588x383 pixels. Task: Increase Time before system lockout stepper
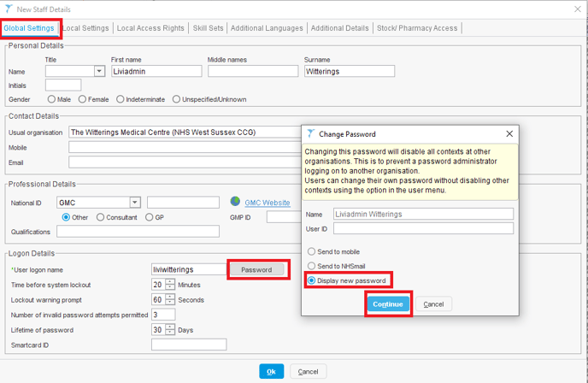coord(170,281)
